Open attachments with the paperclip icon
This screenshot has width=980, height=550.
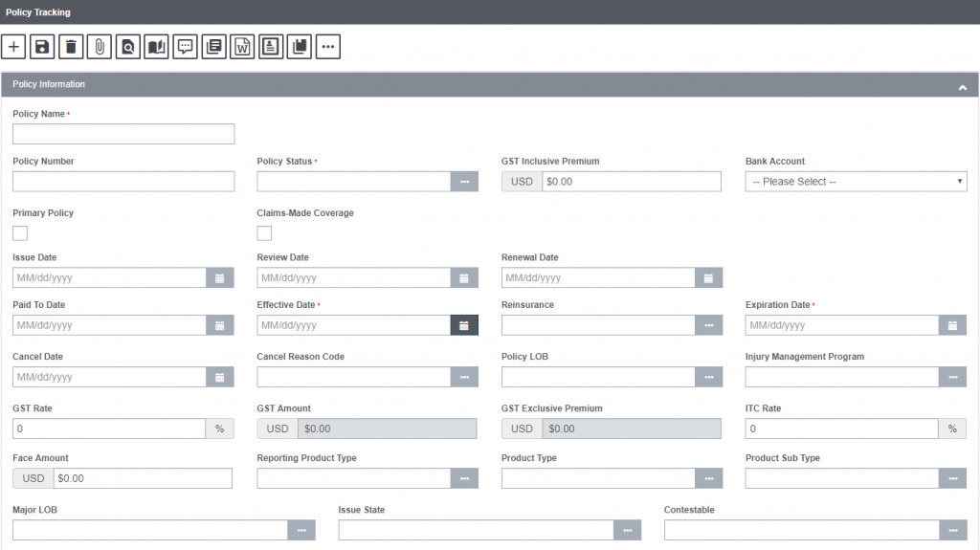[100, 47]
